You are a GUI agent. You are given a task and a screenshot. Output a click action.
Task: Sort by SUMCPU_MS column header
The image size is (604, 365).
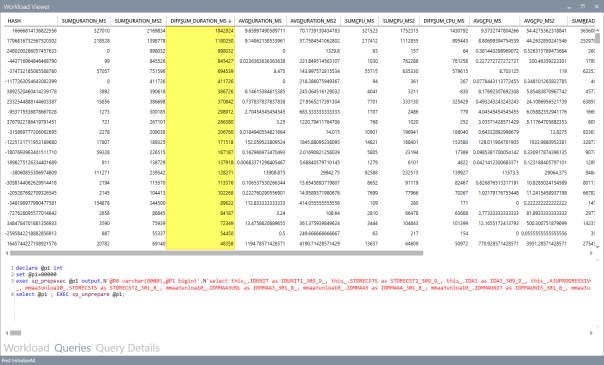tap(359, 21)
